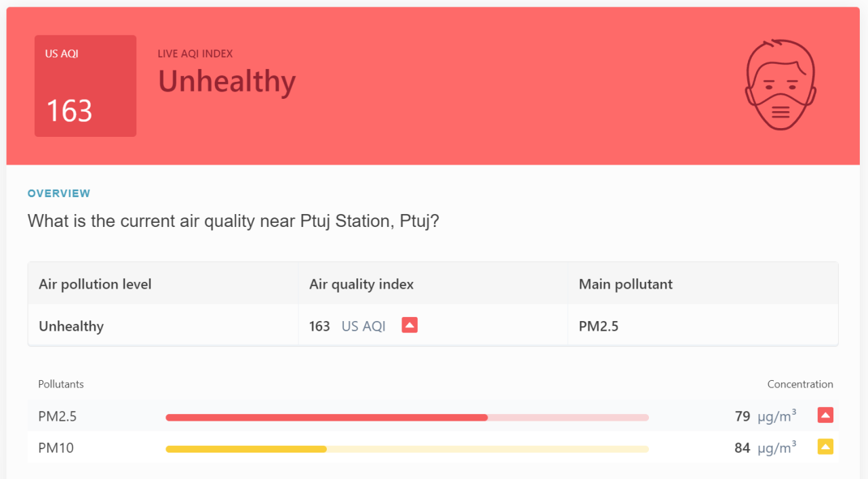Click the Air quality index column header
868x479 pixels.
click(x=361, y=285)
